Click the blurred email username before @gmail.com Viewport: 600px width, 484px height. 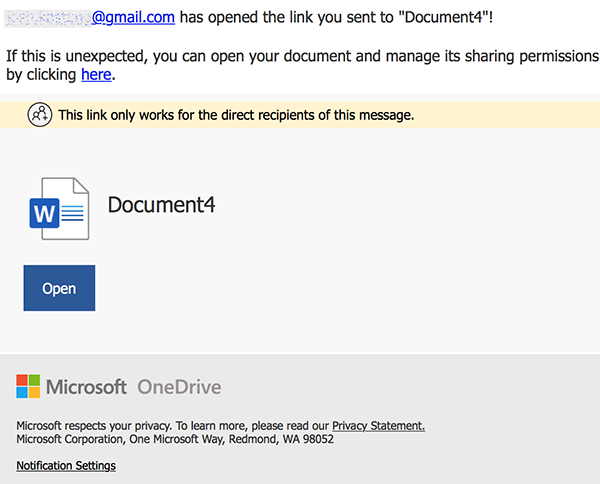click(47, 17)
